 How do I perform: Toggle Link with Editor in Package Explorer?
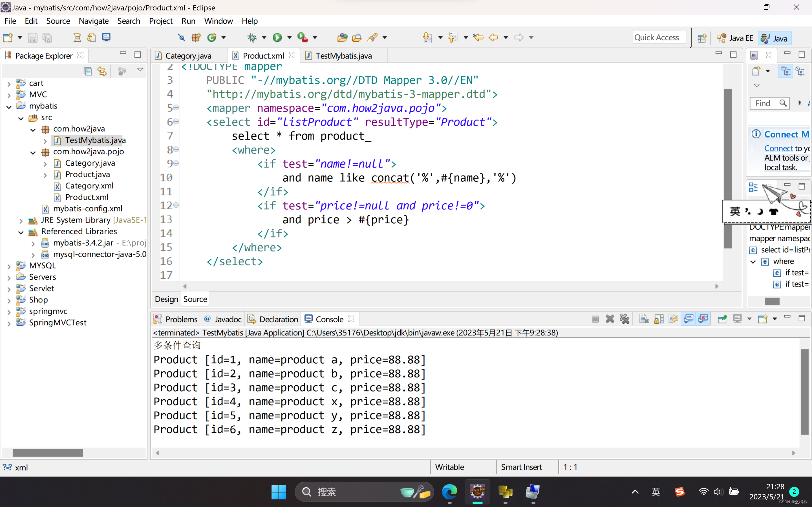pos(102,71)
